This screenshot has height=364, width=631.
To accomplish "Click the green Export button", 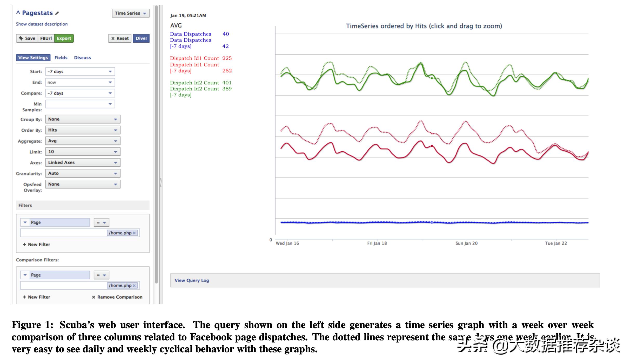I will [64, 38].
